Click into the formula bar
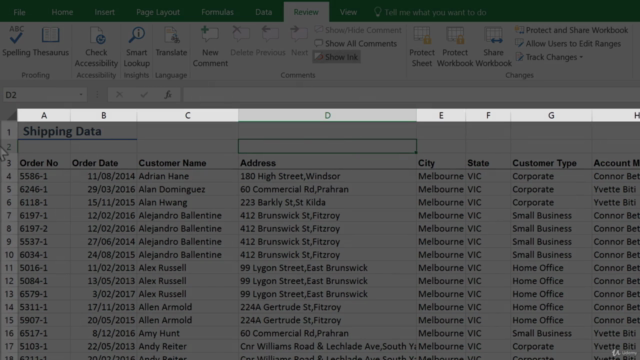The image size is (640, 360). coord(411,95)
